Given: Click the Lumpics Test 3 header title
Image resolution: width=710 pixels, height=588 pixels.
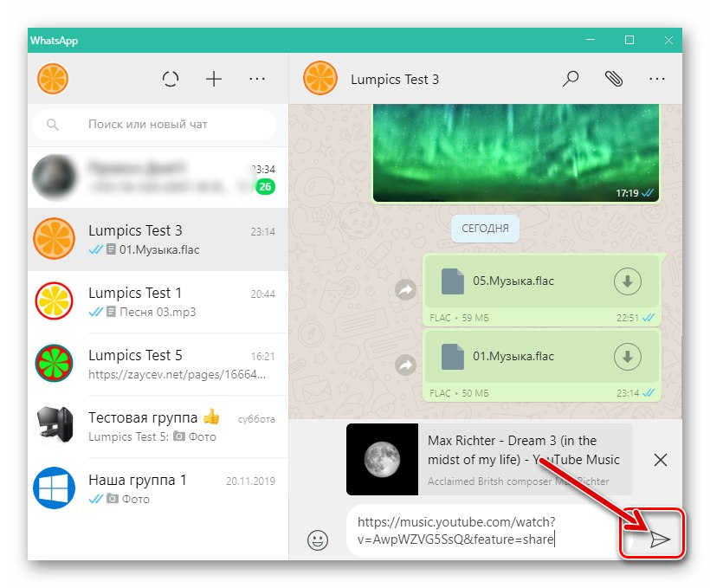Looking at the screenshot, I should coord(394,80).
